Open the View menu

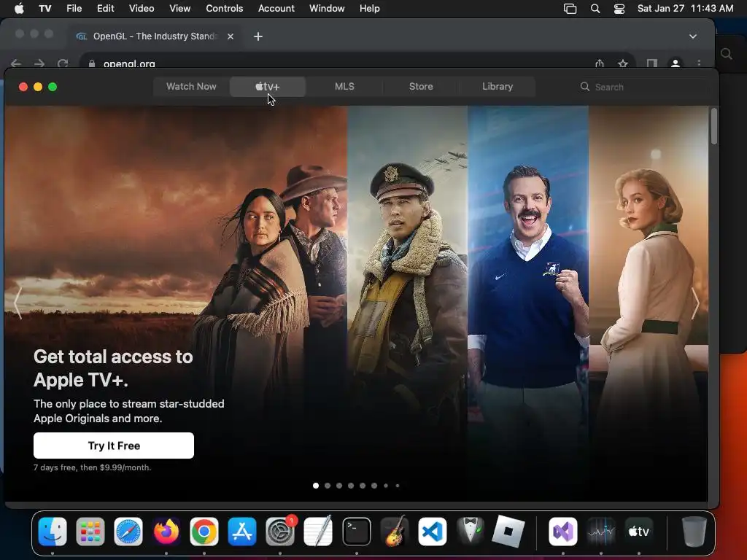[179, 9]
